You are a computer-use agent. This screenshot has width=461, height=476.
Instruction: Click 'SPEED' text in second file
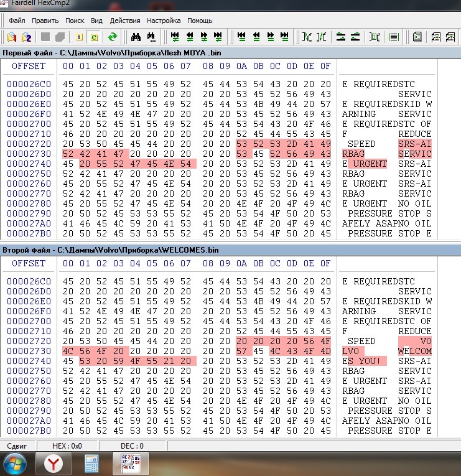(x=361, y=341)
